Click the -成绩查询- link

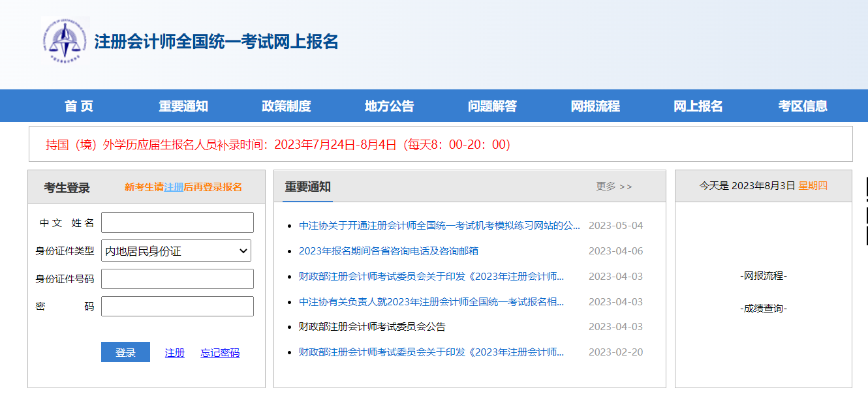coord(764,309)
